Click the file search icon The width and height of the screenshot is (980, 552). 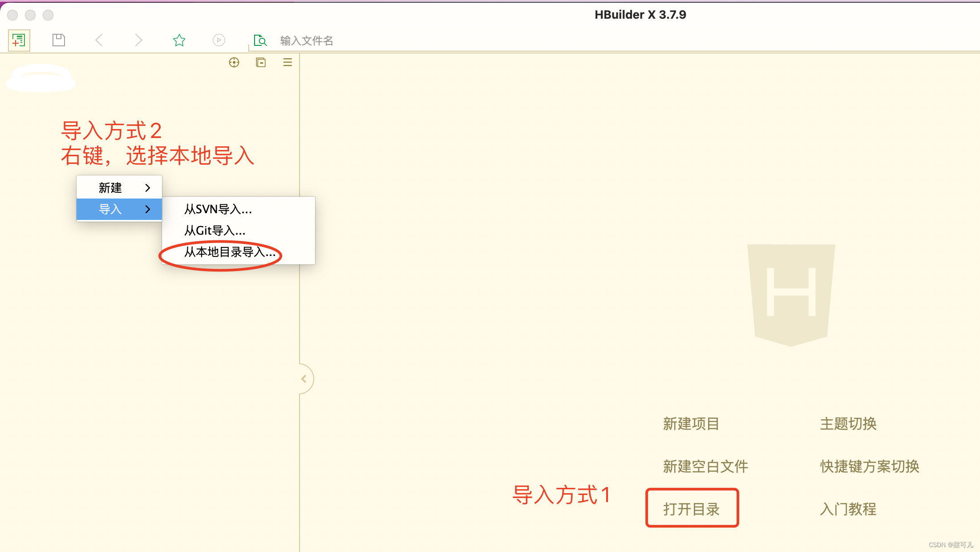260,41
